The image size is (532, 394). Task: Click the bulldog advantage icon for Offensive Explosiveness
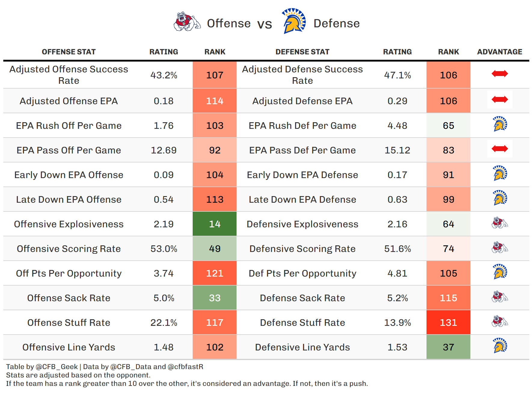point(500,223)
